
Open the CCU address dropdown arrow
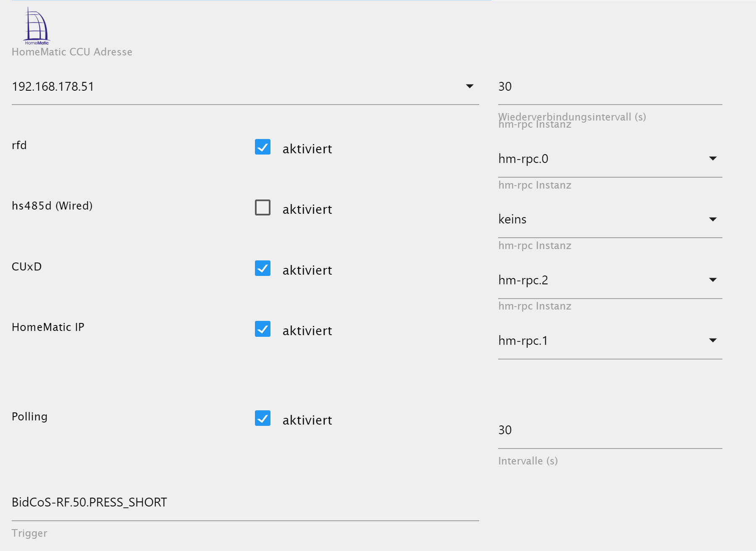click(x=470, y=87)
